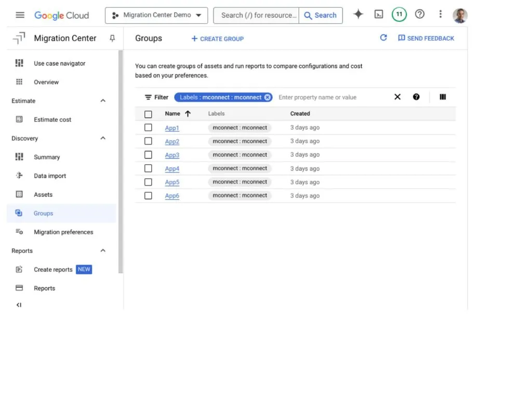
Task: Click the Search button
Action: 321,15
